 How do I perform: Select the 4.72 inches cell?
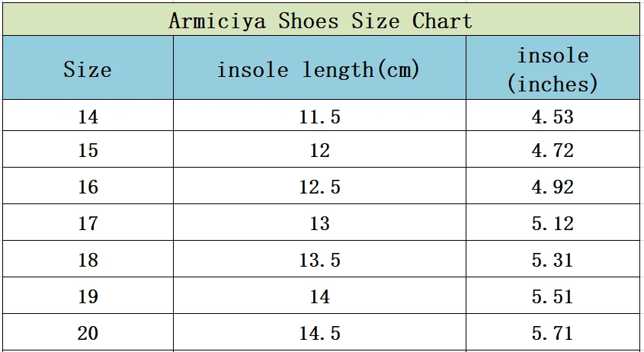[553, 150]
